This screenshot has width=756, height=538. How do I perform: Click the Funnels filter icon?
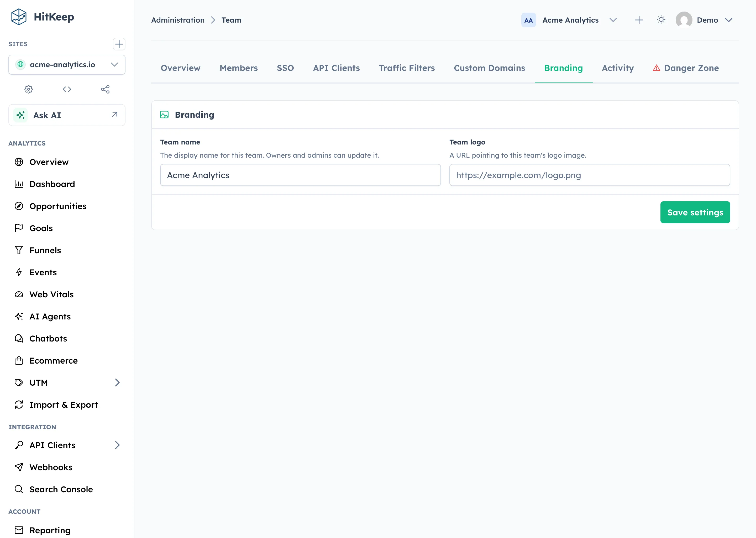[x=19, y=250]
